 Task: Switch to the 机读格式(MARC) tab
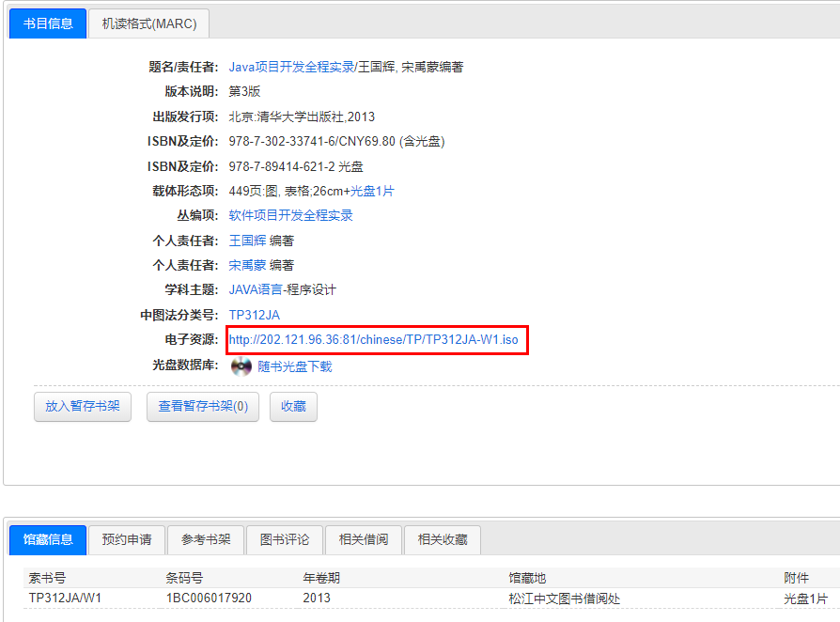click(149, 23)
